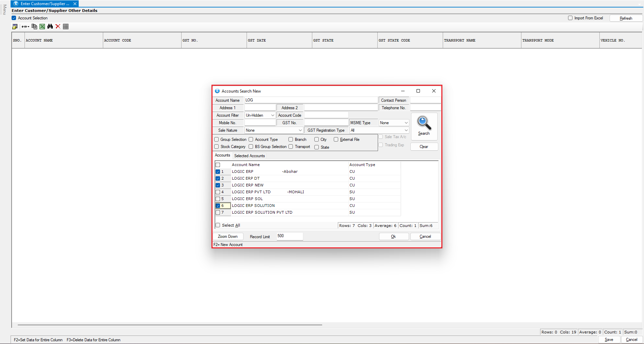Open the GST Registration Type dropdown

(x=379, y=130)
